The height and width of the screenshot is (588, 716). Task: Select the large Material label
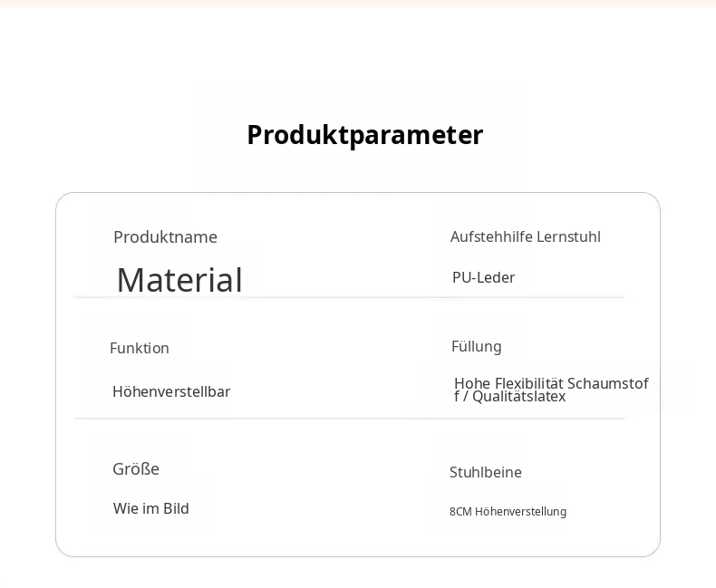[x=179, y=280]
